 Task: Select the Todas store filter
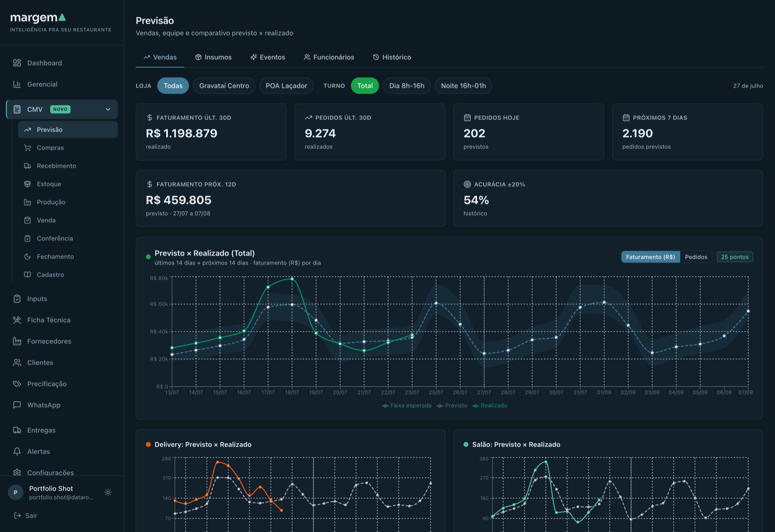(173, 86)
